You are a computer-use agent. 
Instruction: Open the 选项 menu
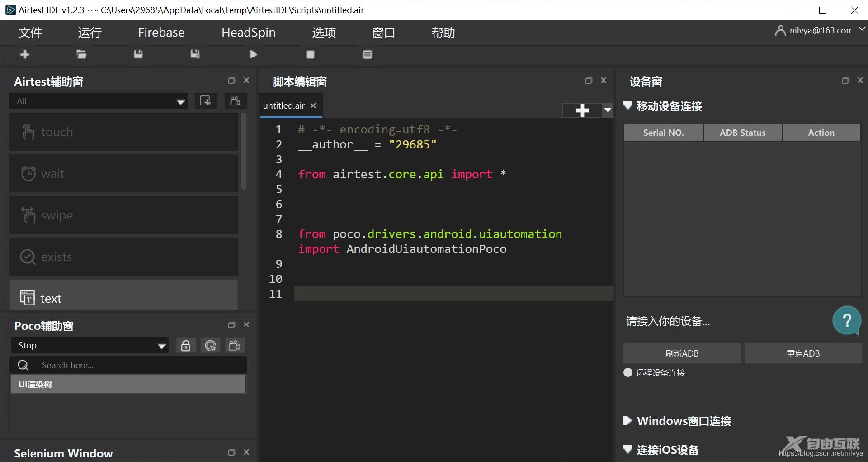tap(324, 33)
